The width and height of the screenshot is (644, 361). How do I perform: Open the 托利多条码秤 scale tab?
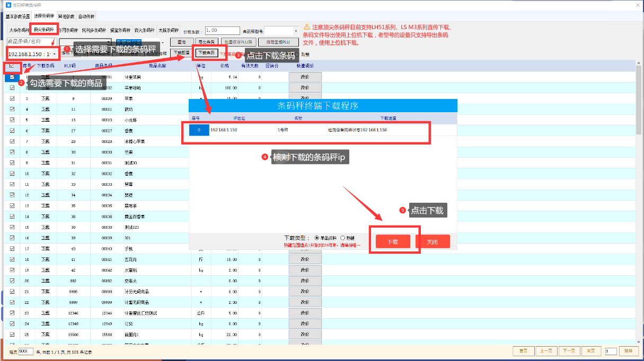point(94,30)
